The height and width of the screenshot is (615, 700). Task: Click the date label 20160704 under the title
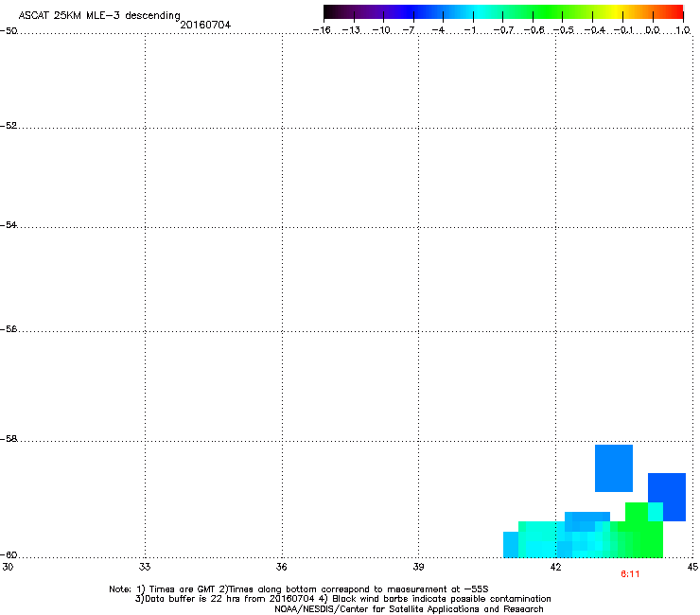pyautogui.click(x=205, y=25)
